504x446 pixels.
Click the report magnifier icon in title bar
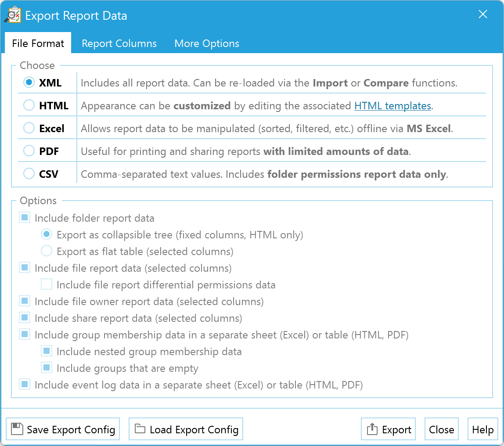click(13, 14)
